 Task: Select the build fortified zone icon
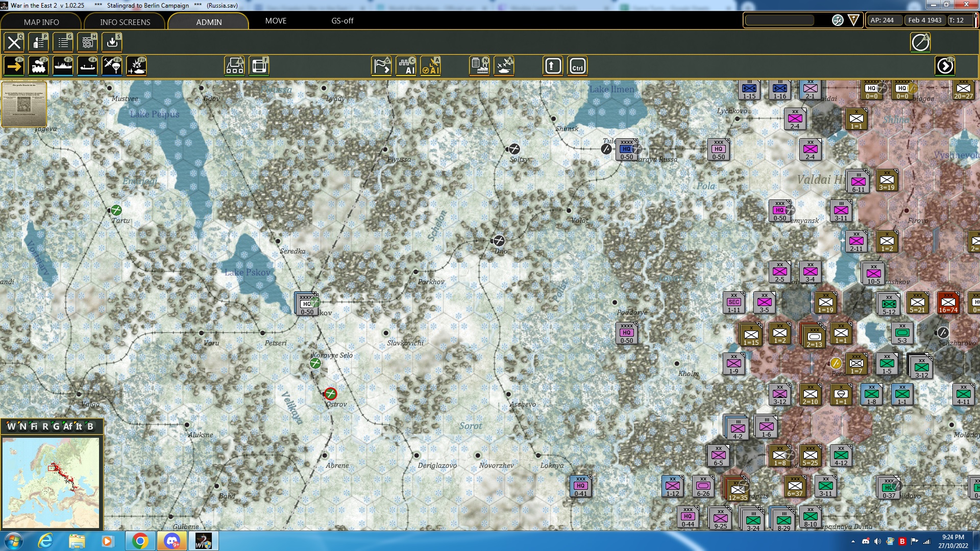(x=259, y=66)
